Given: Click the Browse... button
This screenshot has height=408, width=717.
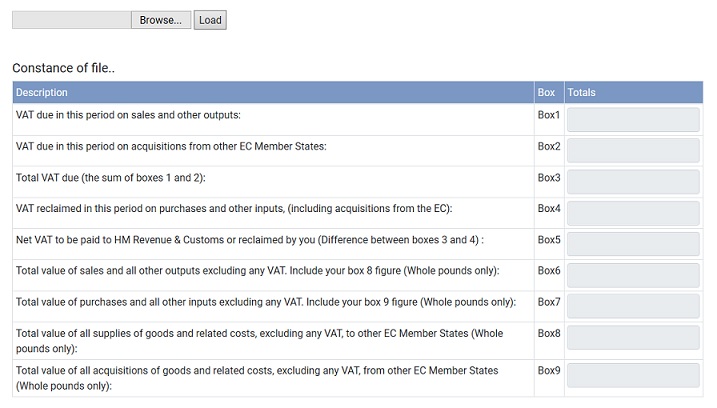Looking at the screenshot, I should click(x=161, y=20).
